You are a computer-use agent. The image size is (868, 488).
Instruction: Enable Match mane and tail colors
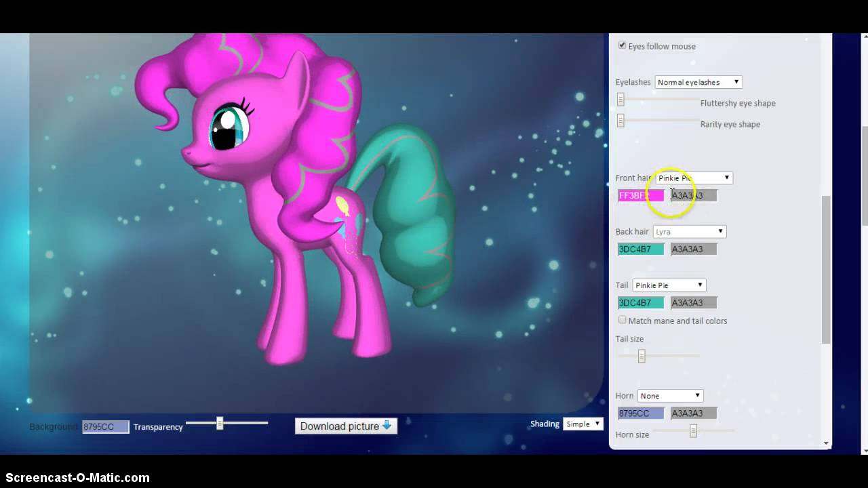[622, 320]
